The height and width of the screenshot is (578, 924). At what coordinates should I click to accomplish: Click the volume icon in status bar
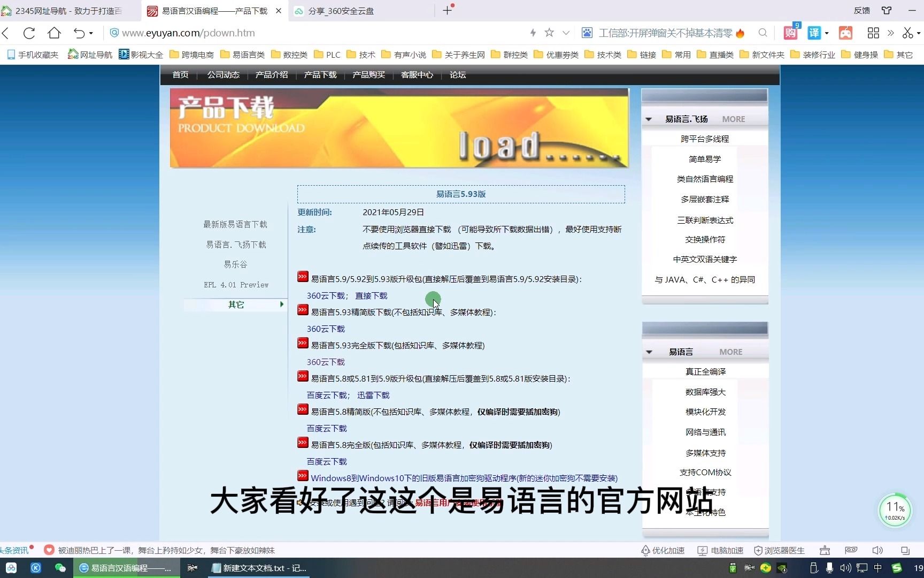click(x=877, y=550)
